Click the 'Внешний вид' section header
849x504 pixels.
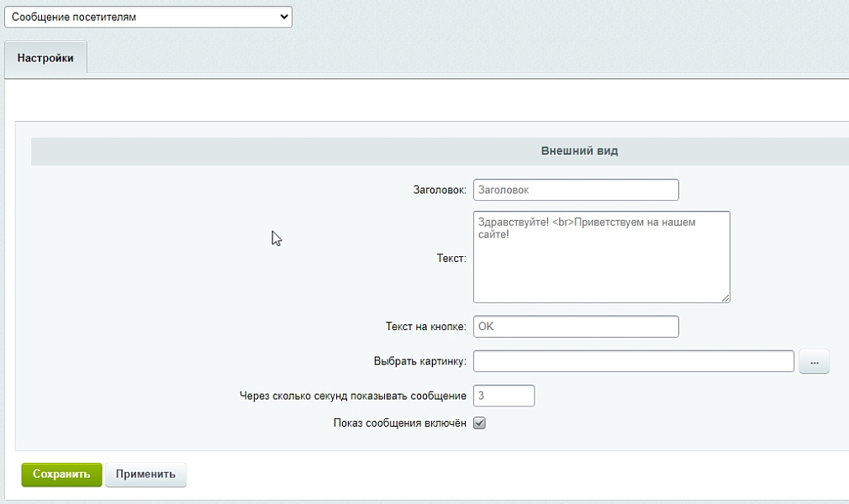[579, 151]
